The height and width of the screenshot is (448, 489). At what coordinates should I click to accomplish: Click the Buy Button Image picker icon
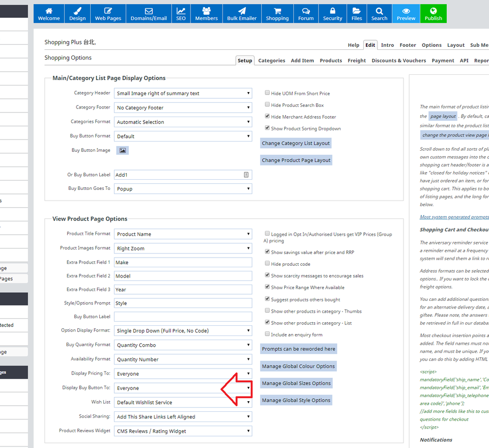pos(122,151)
